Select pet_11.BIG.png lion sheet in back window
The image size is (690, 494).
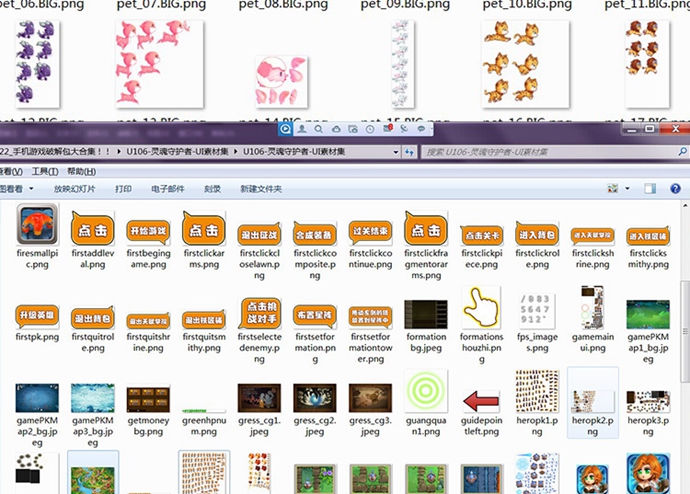point(647,64)
